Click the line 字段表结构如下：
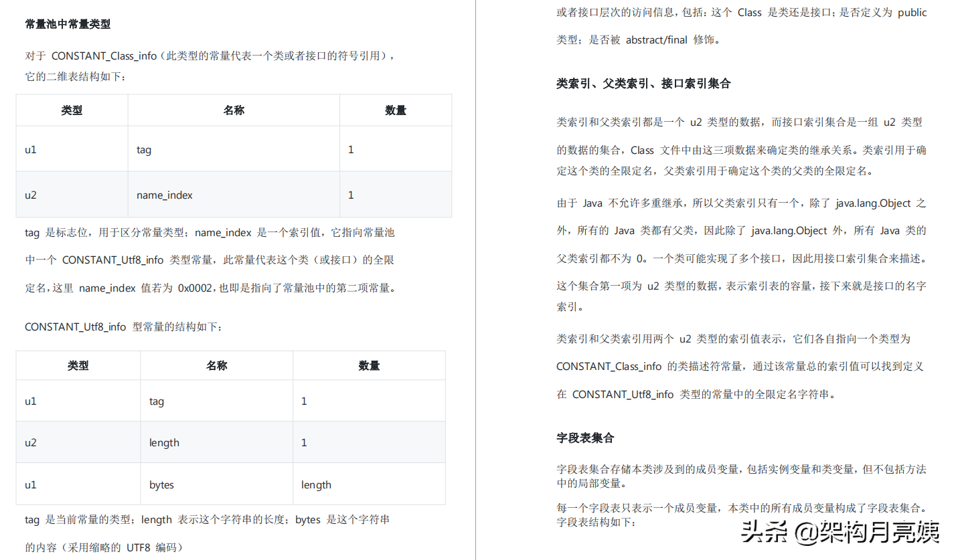 (596, 522)
